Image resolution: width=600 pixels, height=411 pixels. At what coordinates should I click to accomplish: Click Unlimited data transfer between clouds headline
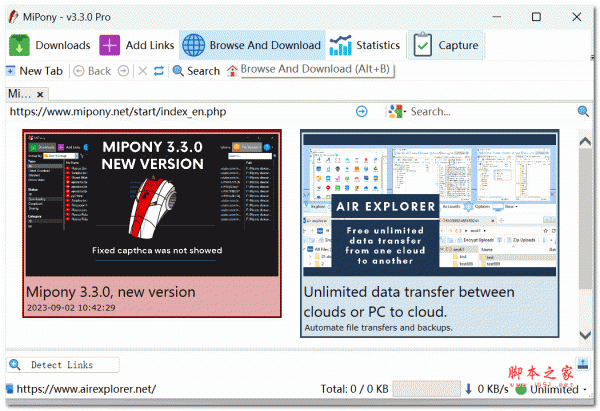click(x=409, y=302)
